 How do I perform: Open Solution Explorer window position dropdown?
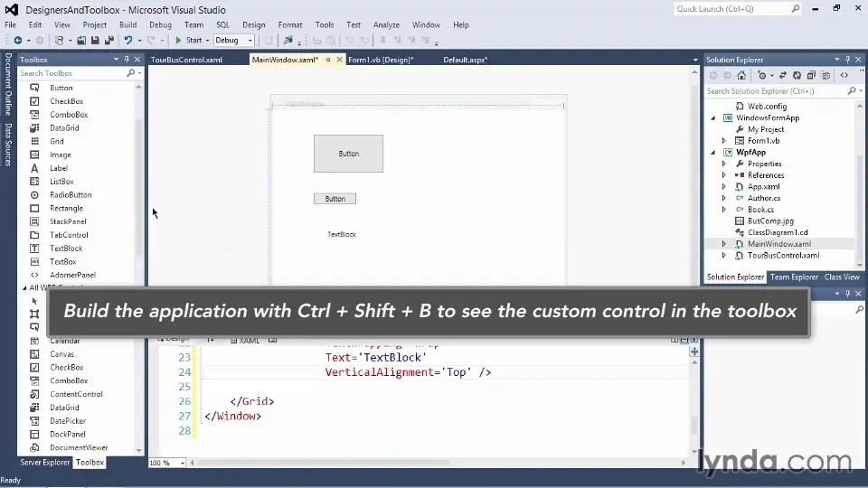coord(837,60)
